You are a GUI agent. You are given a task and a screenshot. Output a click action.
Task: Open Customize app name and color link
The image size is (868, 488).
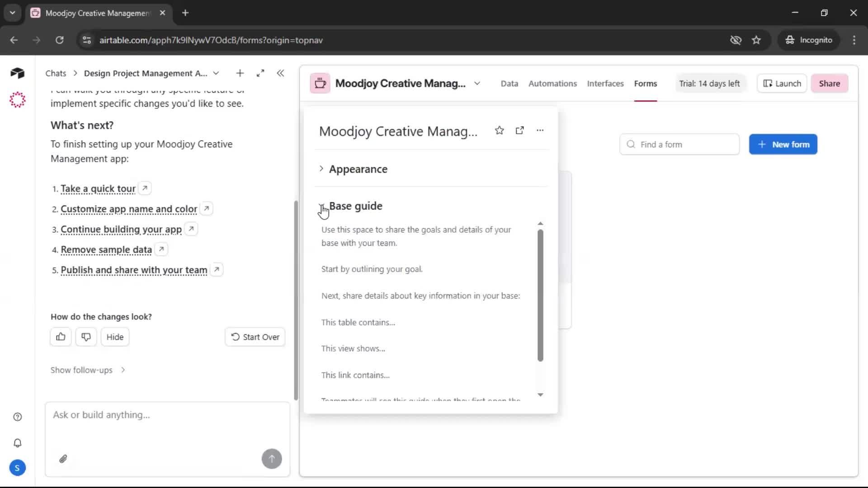click(x=129, y=209)
